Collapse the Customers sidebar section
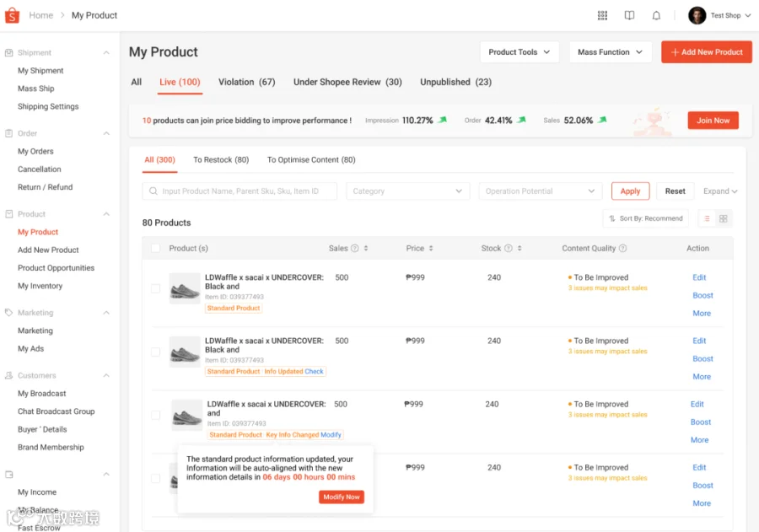759x532 pixels. click(x=106, y=376)
